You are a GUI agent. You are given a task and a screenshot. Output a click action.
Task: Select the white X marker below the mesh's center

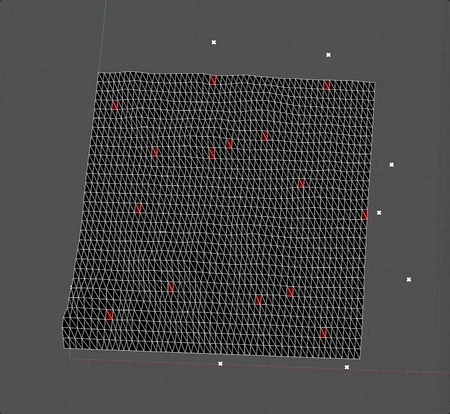(220, 364)
